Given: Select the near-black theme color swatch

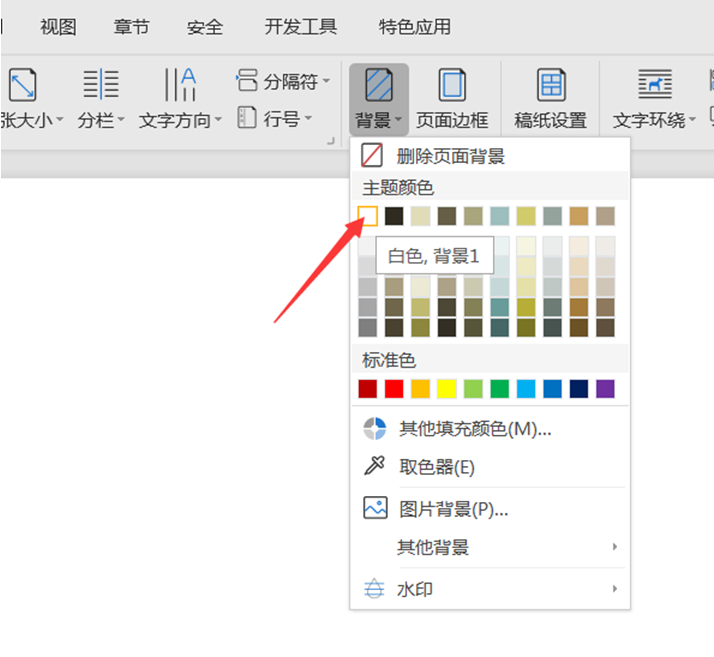Looking at the screenshot, I should (394, 216).
